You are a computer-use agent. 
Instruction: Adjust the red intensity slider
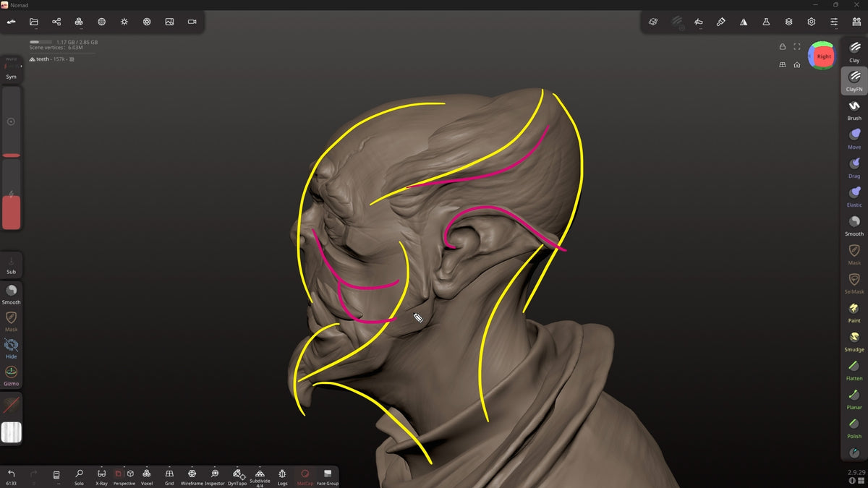tap(12, 194)
